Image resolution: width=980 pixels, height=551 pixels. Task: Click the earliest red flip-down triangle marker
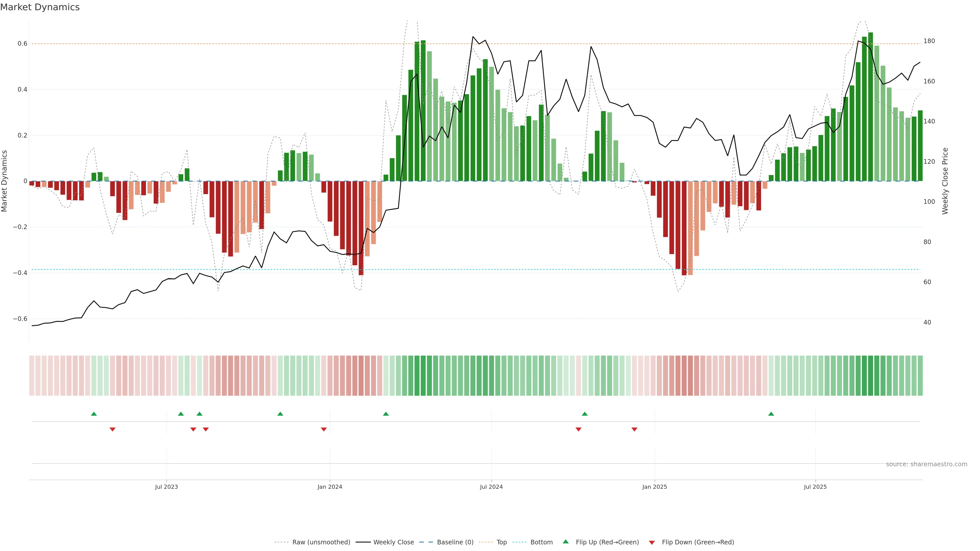[x=113, y=429]
